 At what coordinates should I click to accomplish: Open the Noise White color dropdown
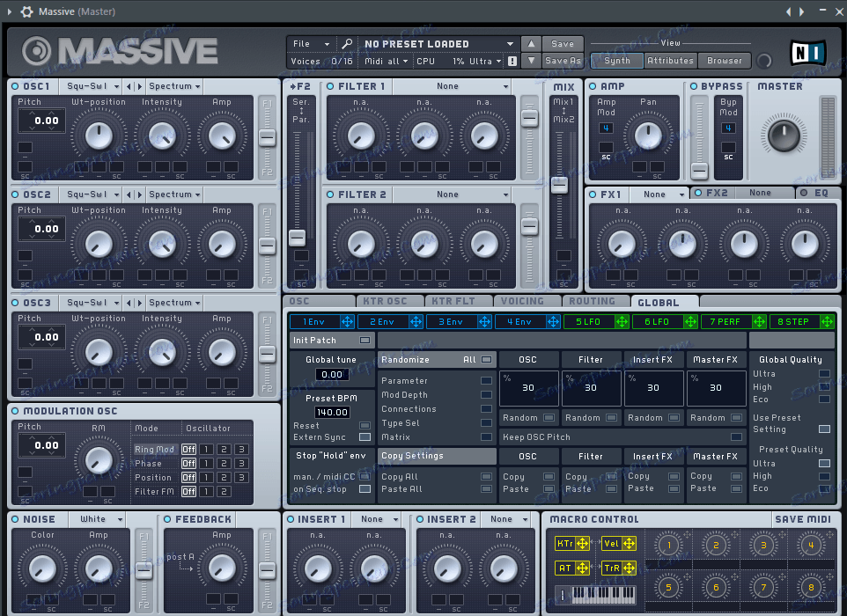coord(97,519)
